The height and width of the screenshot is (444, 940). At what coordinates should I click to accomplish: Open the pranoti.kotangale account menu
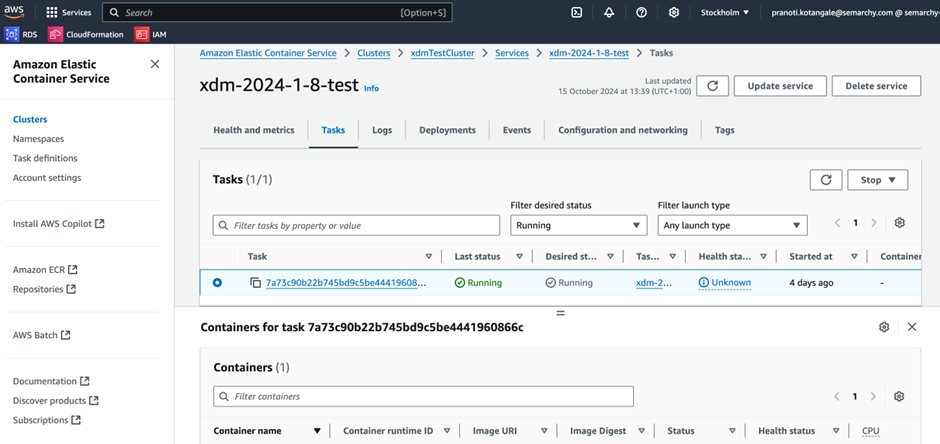click(x=855, y=13)
